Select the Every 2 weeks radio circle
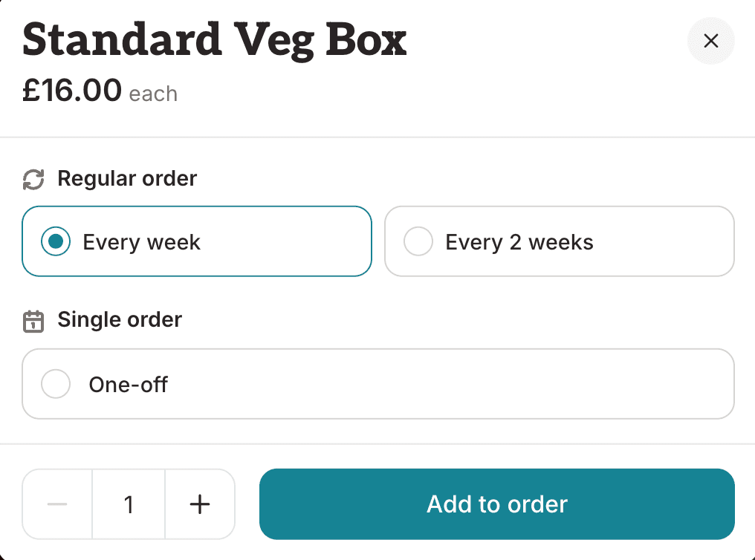This screenshot has height=560, width=755. [x=418, y=241]
